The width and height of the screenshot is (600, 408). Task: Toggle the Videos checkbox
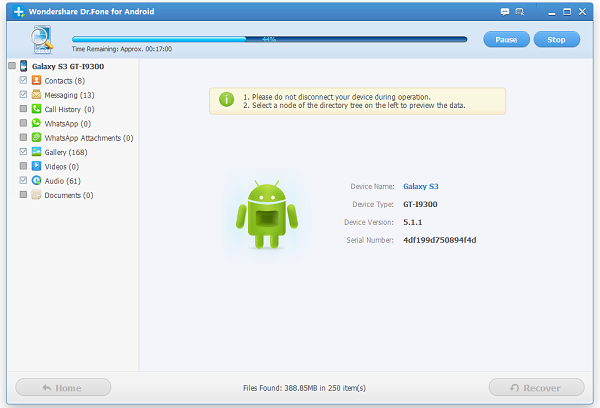23,166
